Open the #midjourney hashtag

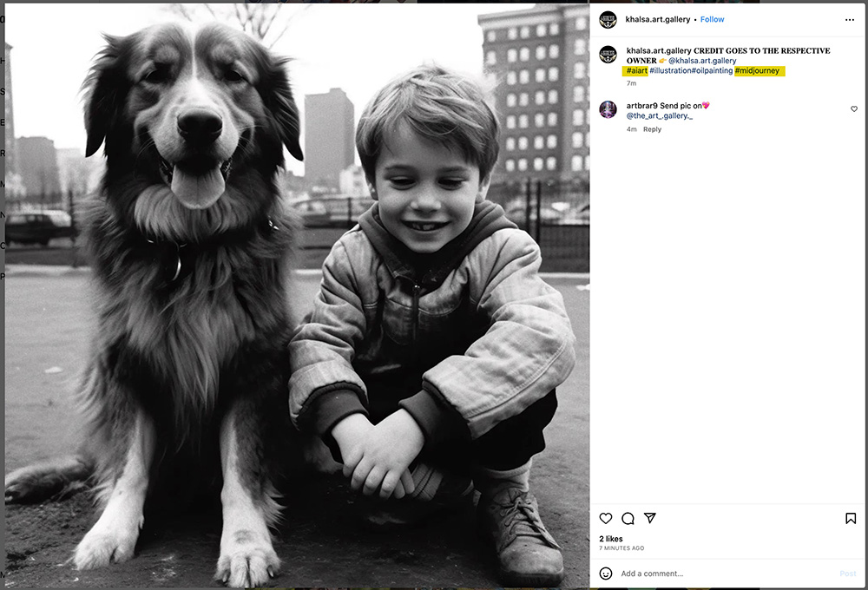tap(759, 71)
